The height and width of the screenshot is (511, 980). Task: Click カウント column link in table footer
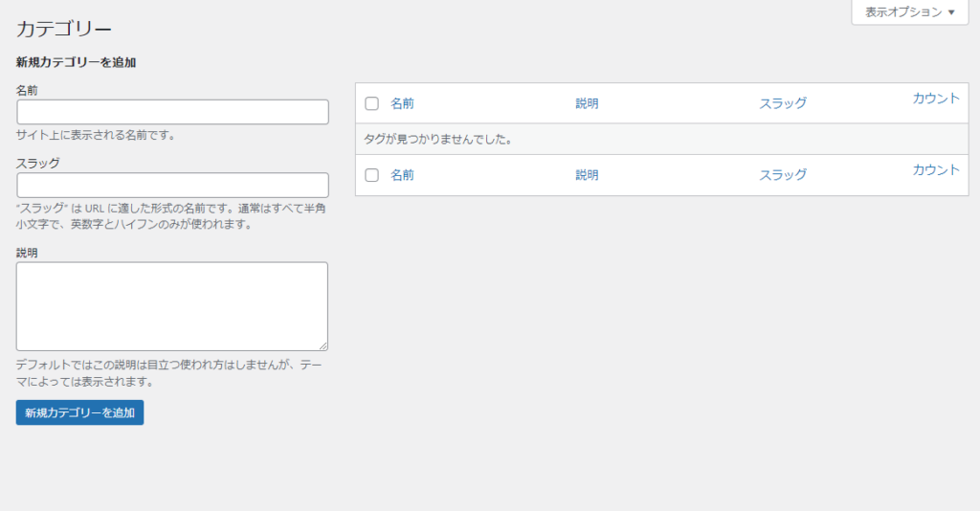(935, 170)
